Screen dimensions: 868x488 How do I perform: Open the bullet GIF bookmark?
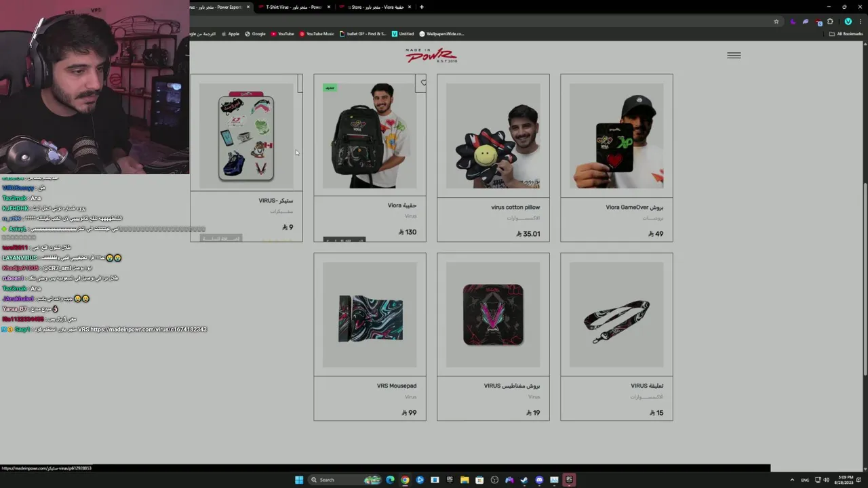point(363,34)
